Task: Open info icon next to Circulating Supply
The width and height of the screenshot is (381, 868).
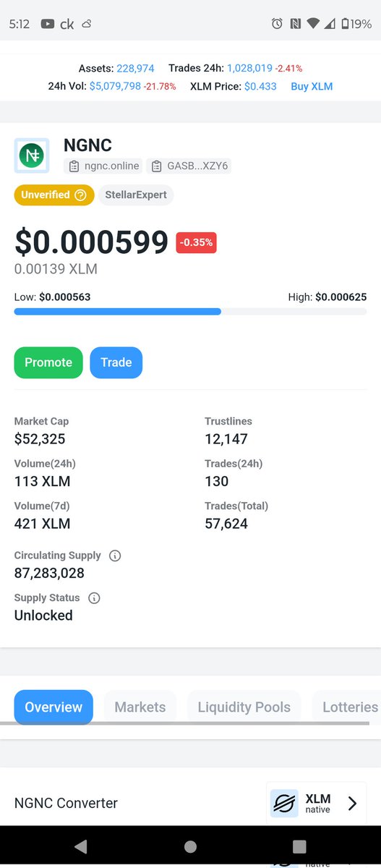Action: (114, 556)
